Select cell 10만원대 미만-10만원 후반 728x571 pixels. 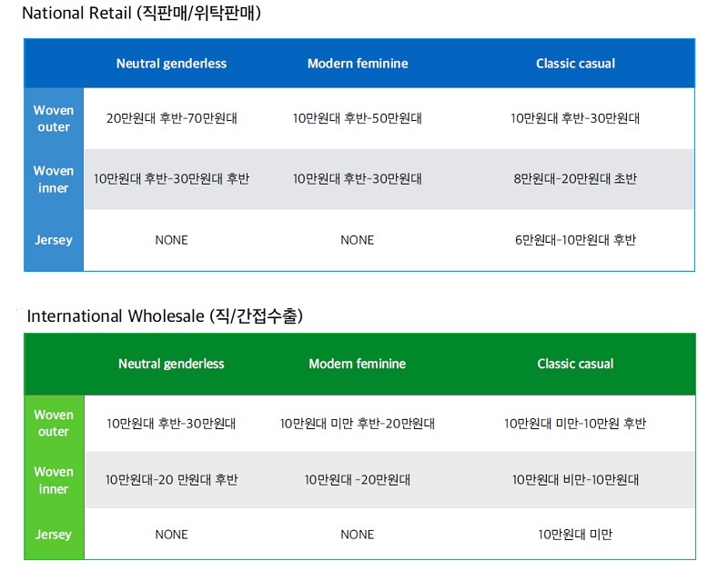(x=575, y=424)
